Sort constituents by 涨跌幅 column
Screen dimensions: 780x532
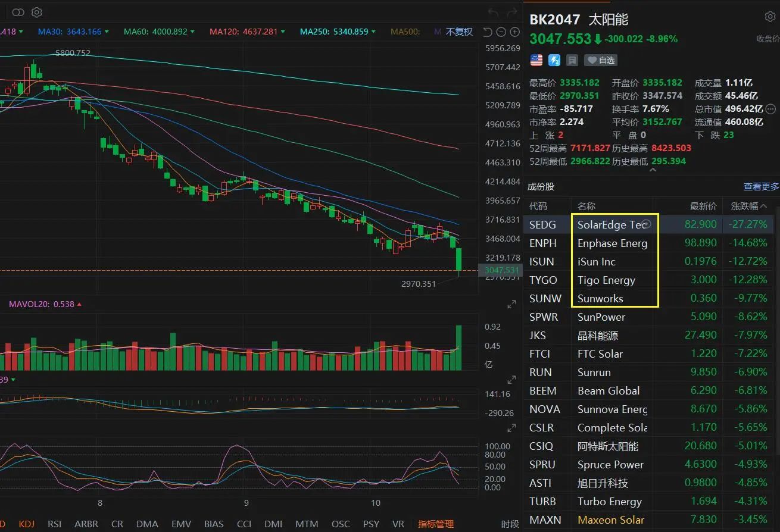(748, 206)
